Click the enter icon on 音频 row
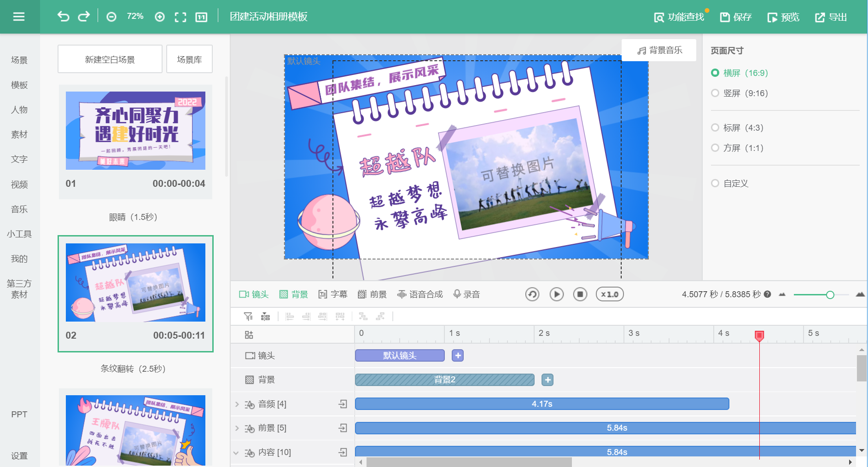Image resolution: width=868 pixels, height=467 pixels. coord(343,404)
